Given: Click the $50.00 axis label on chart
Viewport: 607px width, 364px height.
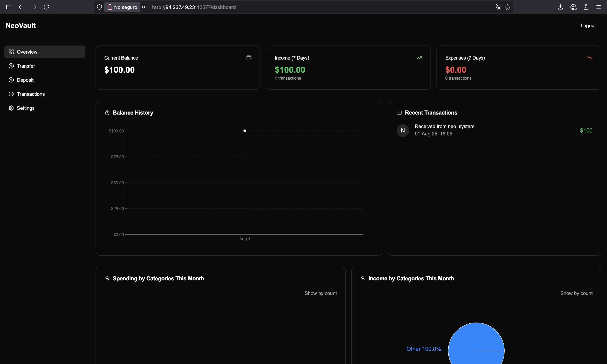Looking at the screenshot, I should 118,183.
